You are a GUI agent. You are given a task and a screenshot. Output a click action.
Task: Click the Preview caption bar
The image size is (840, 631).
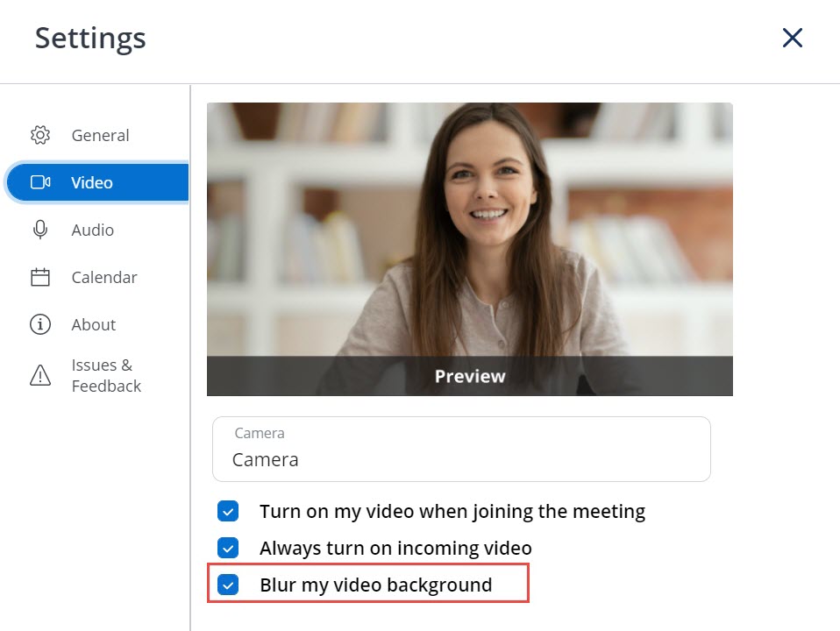tap(470, 376)
